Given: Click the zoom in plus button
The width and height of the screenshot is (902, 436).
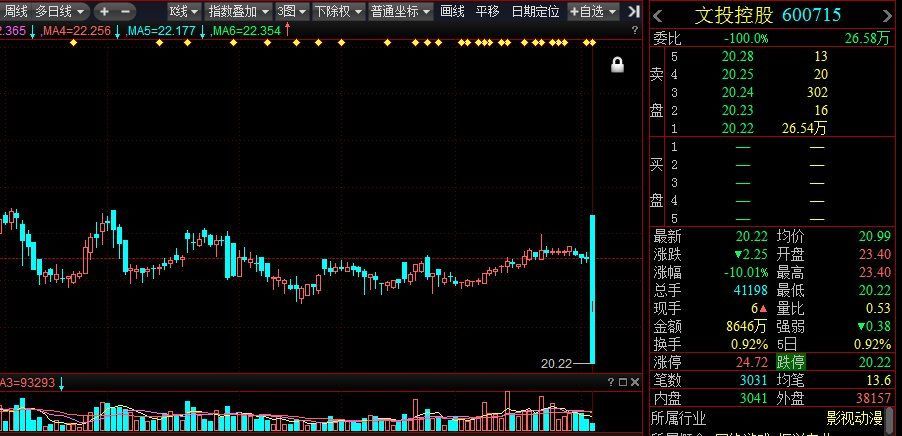Looking at the screenshot, I should [104, 11].
